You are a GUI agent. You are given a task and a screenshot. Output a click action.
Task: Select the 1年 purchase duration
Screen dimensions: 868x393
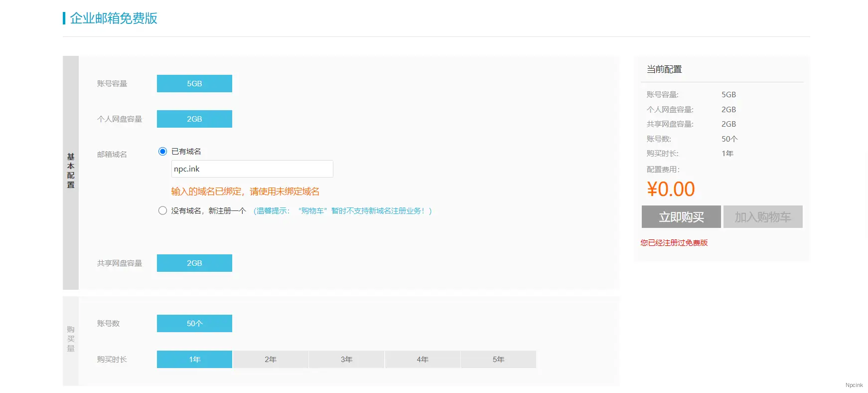[x=194, y=360]
